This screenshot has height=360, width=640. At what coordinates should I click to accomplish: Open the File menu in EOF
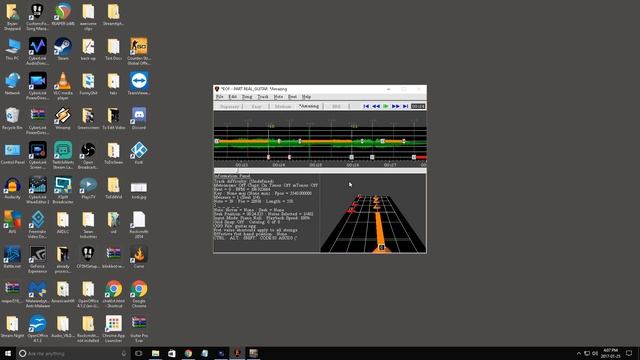220,97
